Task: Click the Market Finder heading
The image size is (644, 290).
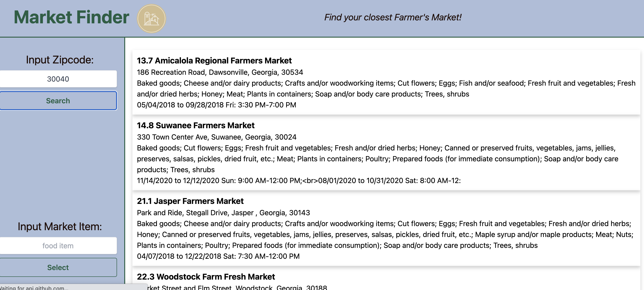Action: (71, 17)
